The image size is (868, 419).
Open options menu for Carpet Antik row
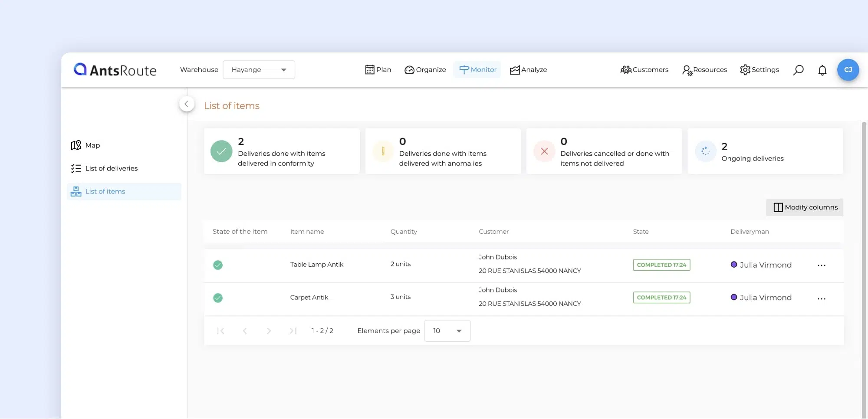coord(821,298)
